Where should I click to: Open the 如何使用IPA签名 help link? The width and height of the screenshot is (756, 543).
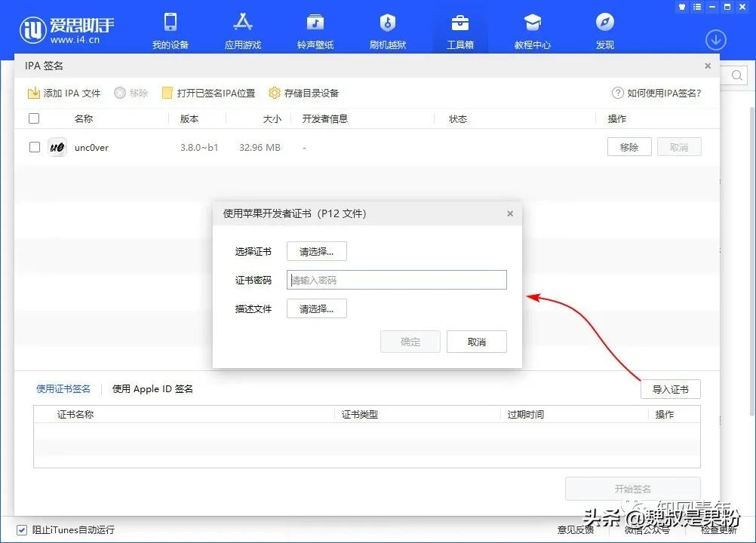pyautogui.click(x=656, y=93)
